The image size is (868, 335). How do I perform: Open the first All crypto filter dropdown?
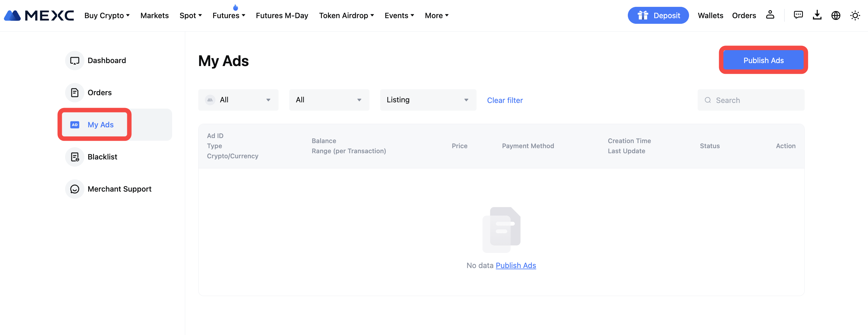238,100
